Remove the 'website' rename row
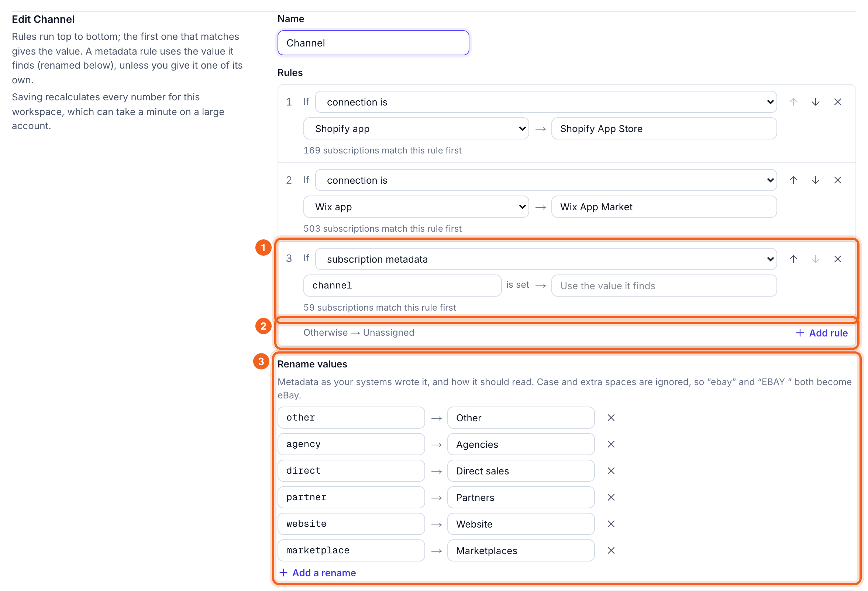 point(611,524)
